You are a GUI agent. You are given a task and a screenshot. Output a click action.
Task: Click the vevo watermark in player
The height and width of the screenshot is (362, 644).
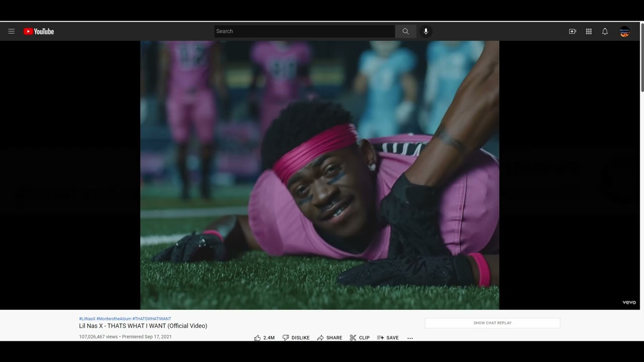tap(629, 302)
